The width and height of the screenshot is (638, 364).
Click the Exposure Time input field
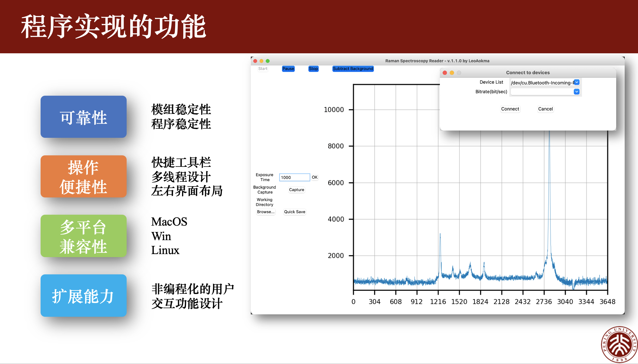click(x=294, y=177)
